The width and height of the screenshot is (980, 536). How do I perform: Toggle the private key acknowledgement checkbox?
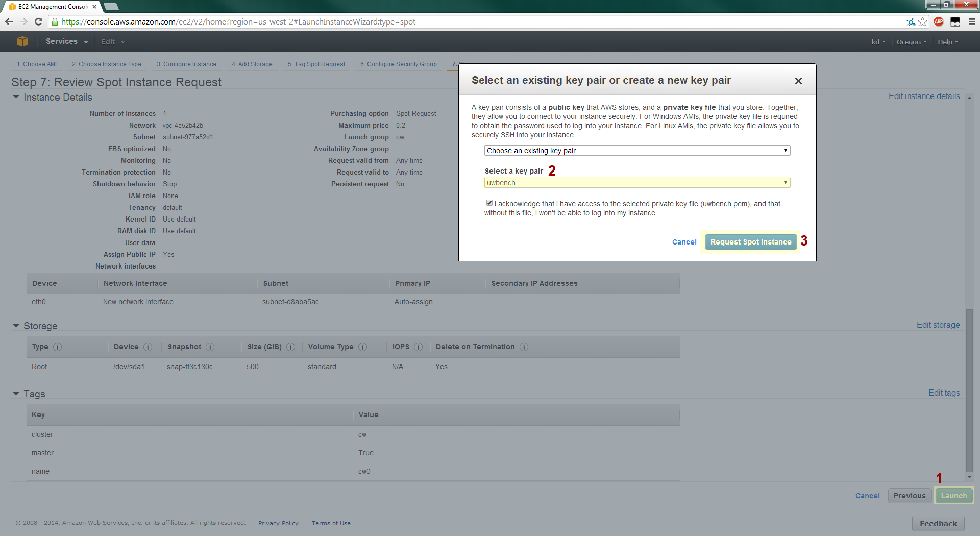pyautogui.click(x=489, y=203)
